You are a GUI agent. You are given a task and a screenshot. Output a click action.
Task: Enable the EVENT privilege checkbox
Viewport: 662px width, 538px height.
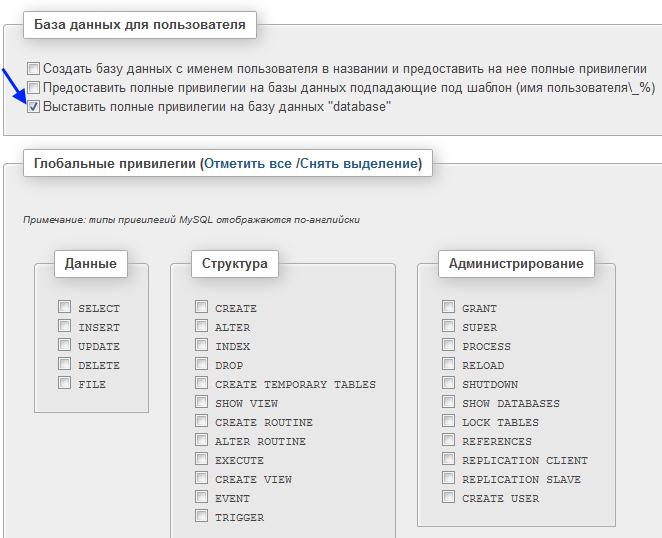tap(201, 497)
